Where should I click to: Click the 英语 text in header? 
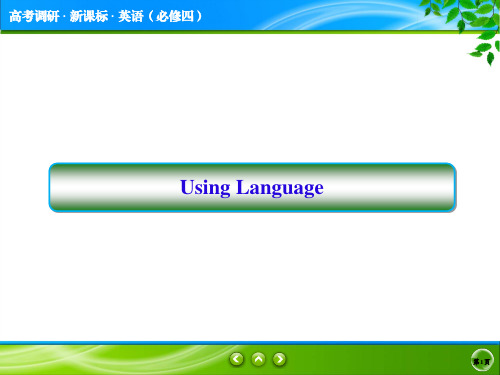[x=131, y=16]
